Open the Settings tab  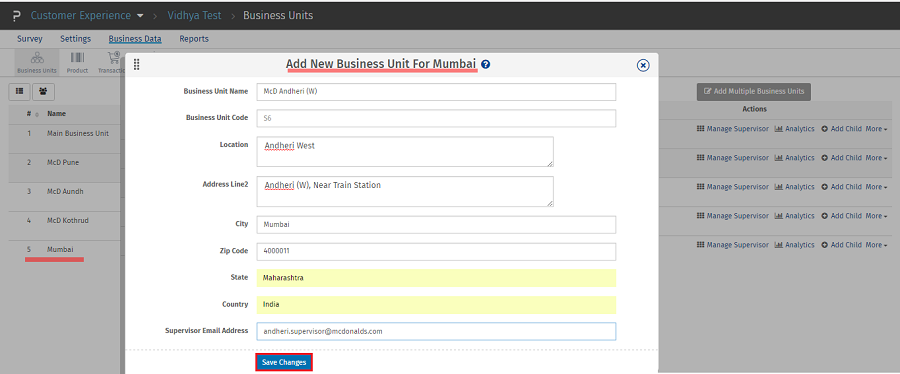pyautogui.click(x=75, y=39)
